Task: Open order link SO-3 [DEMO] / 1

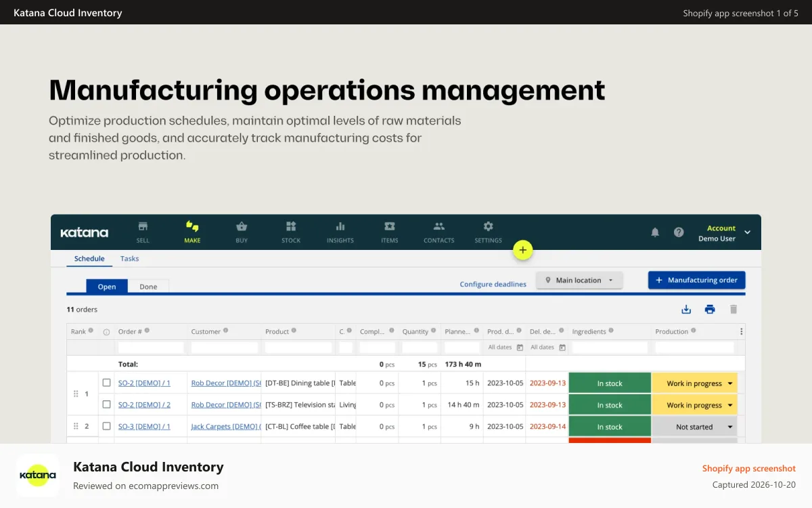Action: [x=144, y=427]
